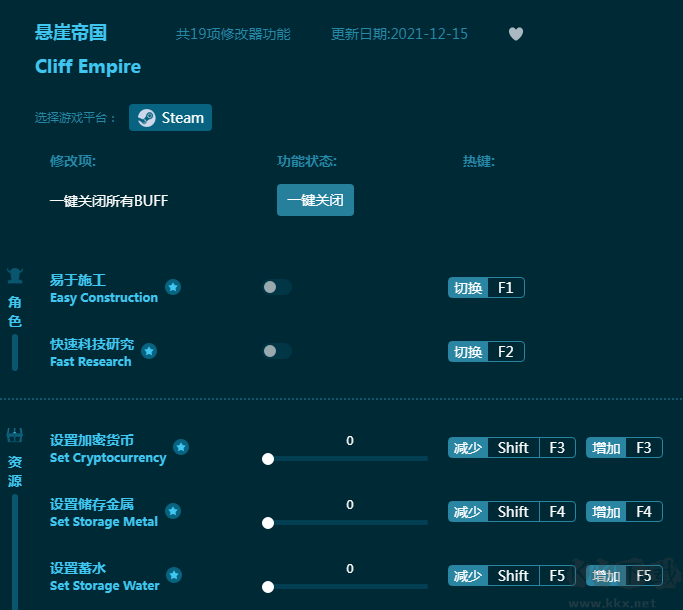This screenshot has height=610, width=683.
Task: Click 增加 F3 hotkey button
Action: [624, 447]
